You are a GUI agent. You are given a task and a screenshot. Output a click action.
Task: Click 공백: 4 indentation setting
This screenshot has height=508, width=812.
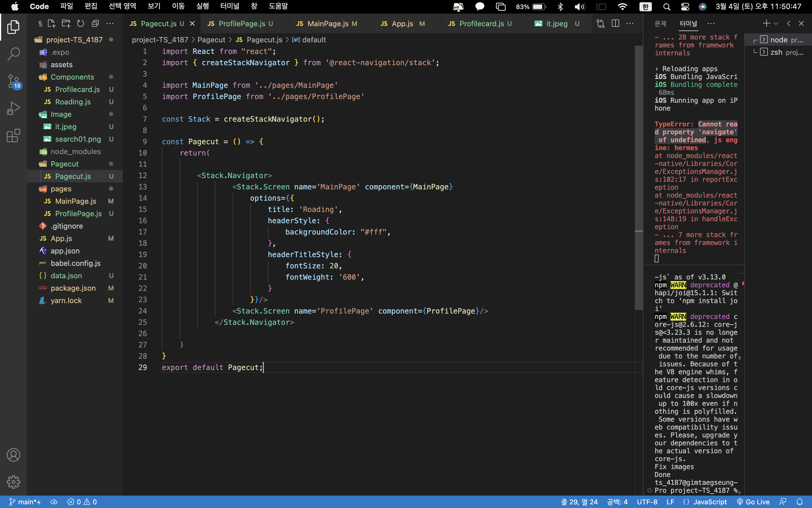coord(617,502)
